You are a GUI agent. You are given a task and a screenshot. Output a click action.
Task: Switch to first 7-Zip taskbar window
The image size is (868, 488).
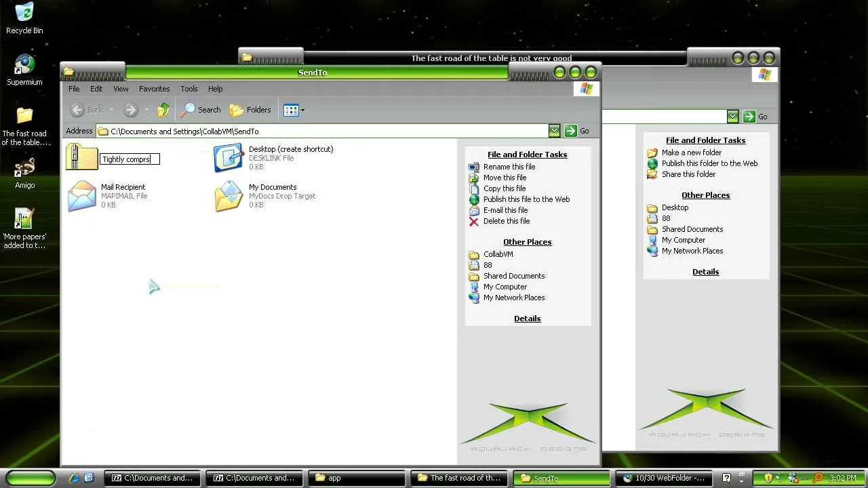click(152, 478)
